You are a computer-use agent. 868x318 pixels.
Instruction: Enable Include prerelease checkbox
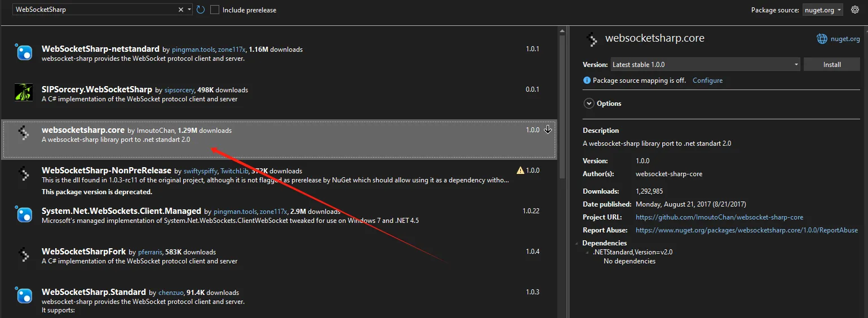(215, 10)
